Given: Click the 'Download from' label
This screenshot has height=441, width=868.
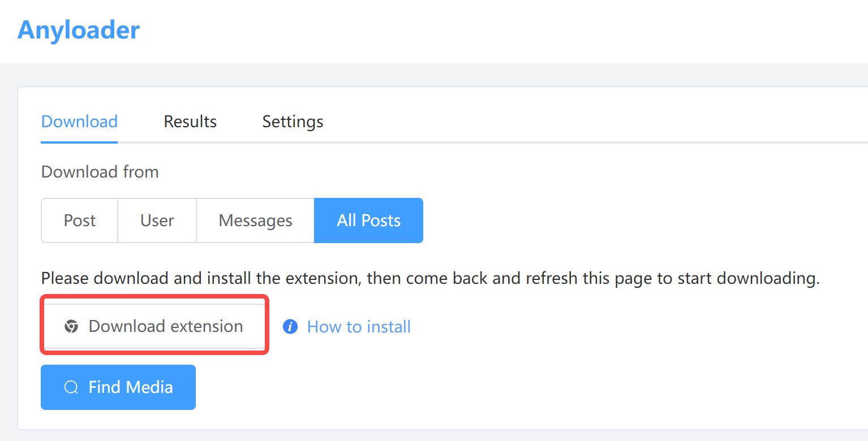Looking at the screenshot, I should [100, 171].
